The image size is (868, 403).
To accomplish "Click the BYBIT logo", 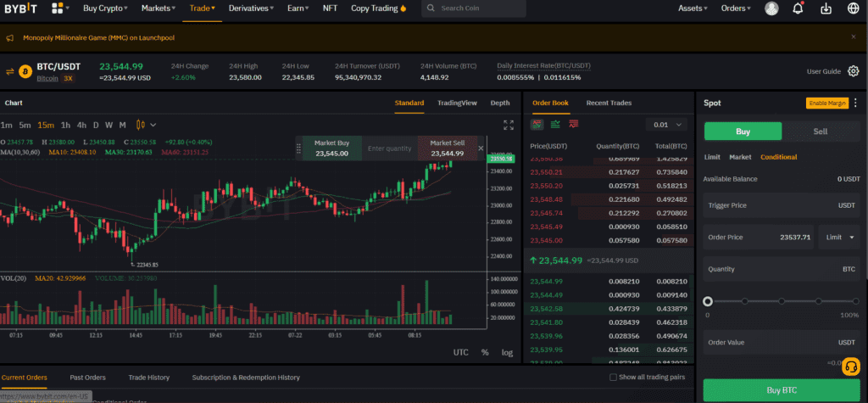I will 23,8.
